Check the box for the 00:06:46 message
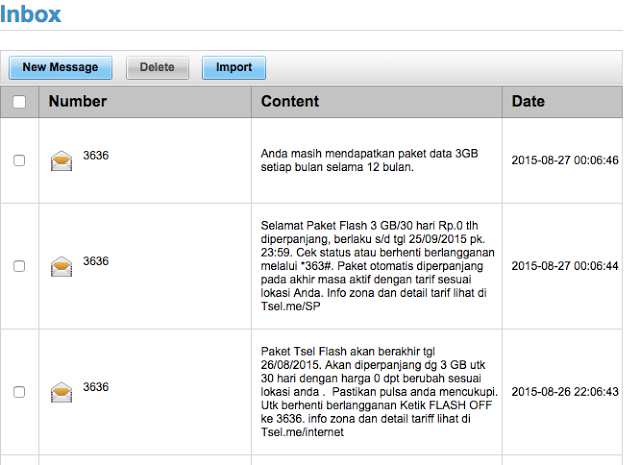 (x=19, y=160)
